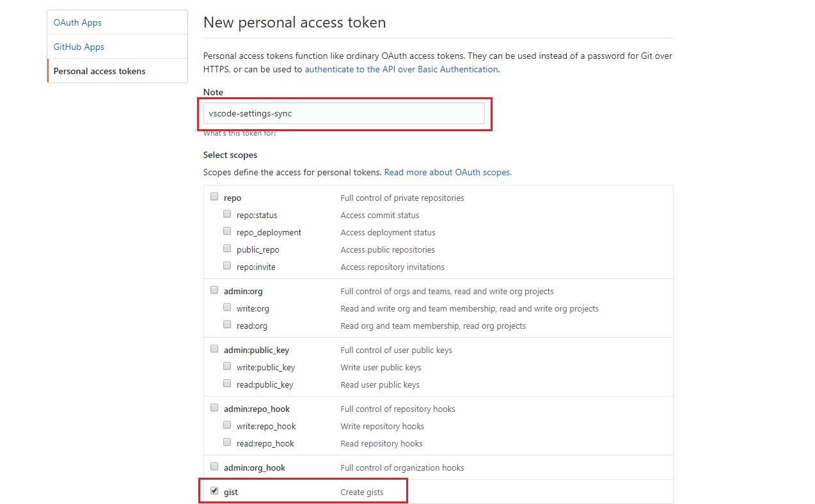Enable the admin:org scope checkbox
The image size is (815, 504).
pyautogui.click(x=214, y=290)
